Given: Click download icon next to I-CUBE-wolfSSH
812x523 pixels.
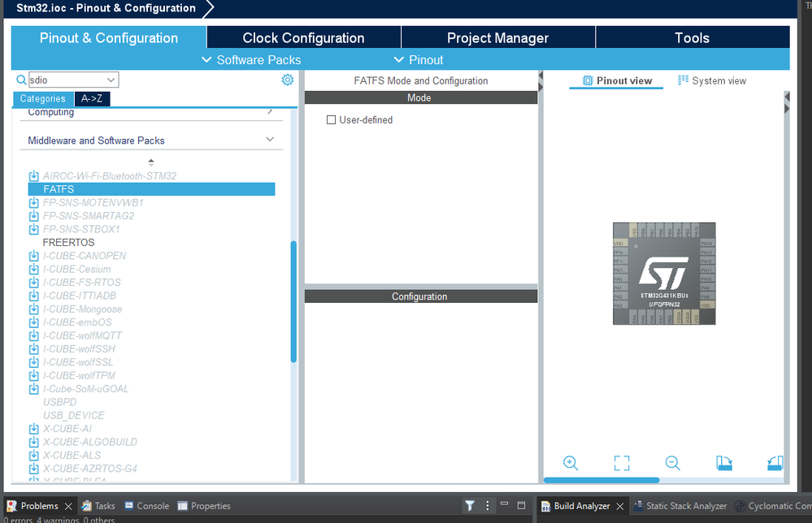Looking at the screenshot, I should coord(33,349).
